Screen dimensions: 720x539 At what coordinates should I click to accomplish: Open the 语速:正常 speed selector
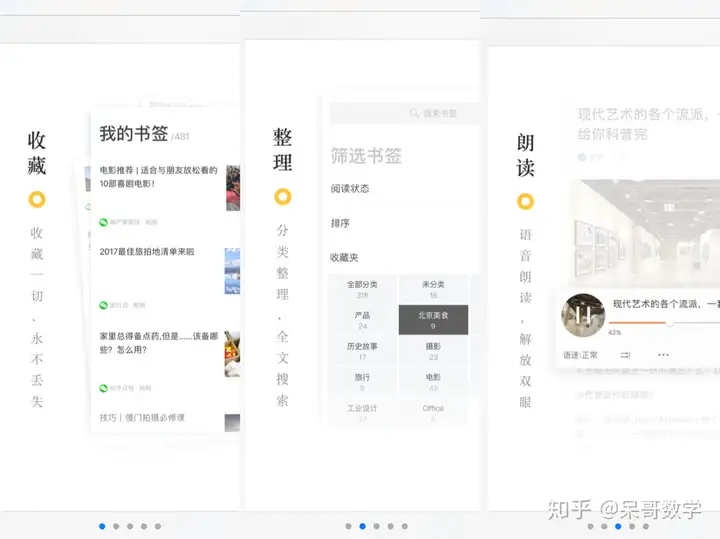(x=580, y=355)
